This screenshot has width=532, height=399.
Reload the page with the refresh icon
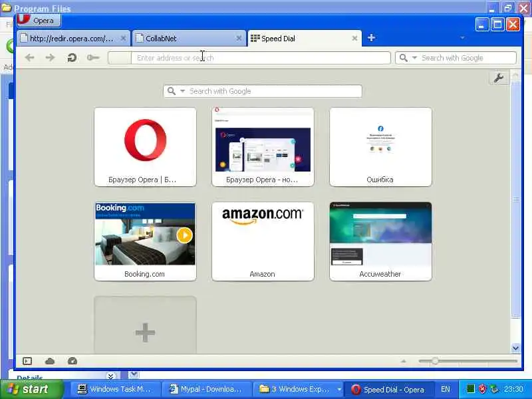coord(72,58)
